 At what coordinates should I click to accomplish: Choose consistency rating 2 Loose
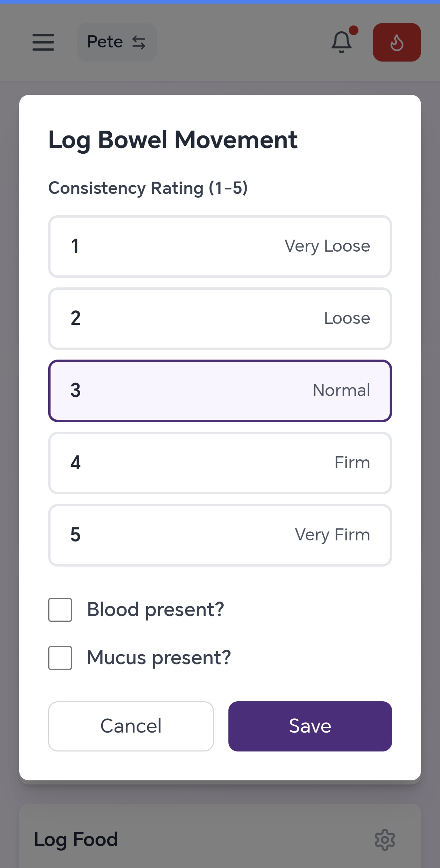pyautogui.click(x=220, y=319)
